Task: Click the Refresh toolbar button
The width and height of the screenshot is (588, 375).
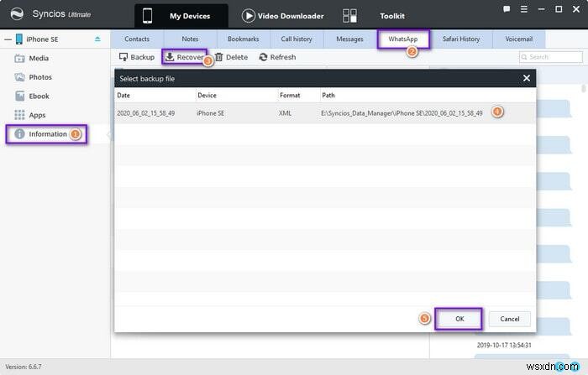Action: click(x=277, y=57)
